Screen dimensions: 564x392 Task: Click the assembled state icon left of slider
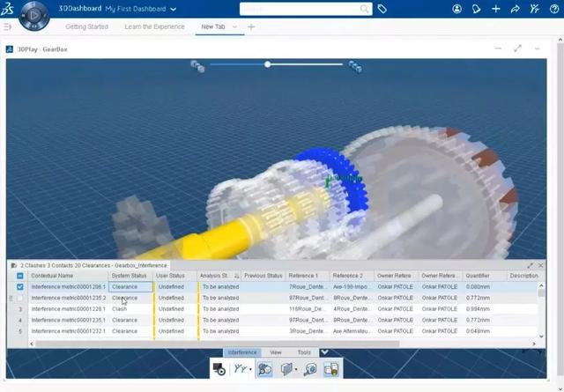[197, 66]
